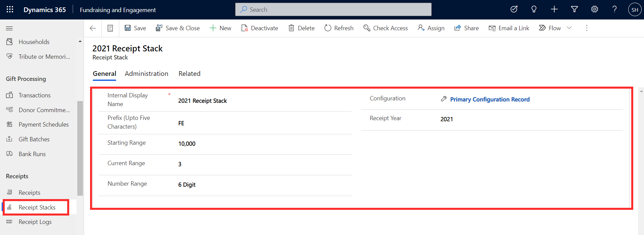The width and height of the screenshot is (644, 235).
Task: Click the Tribute or Memorial sidebar icon
Action: pos(9,56)
